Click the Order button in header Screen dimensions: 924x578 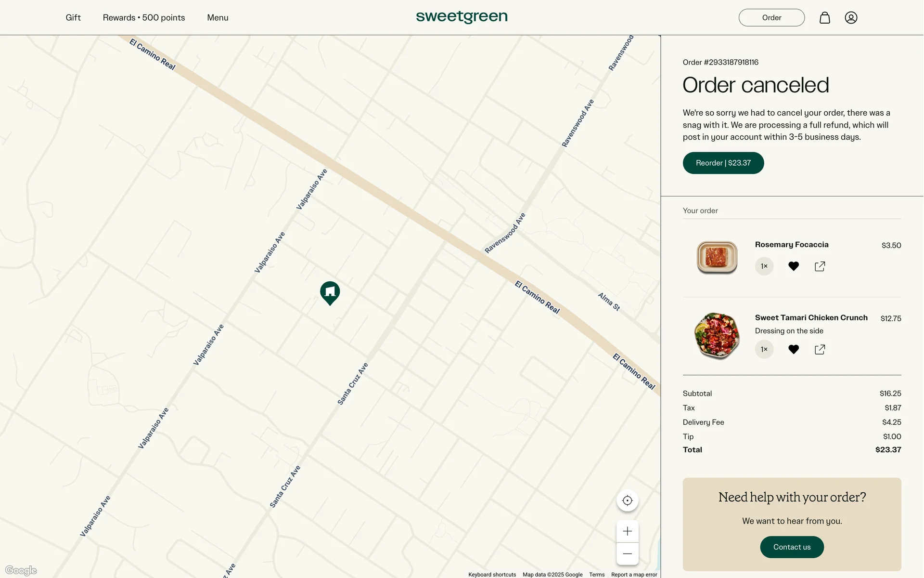tap(771, 18)
